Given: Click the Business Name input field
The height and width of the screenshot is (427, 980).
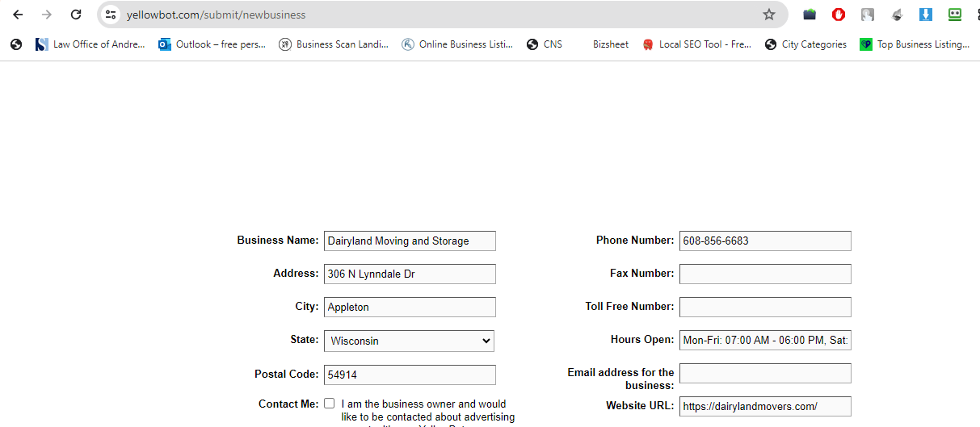Looking at the screenshot, I should [x=410, y=241].
